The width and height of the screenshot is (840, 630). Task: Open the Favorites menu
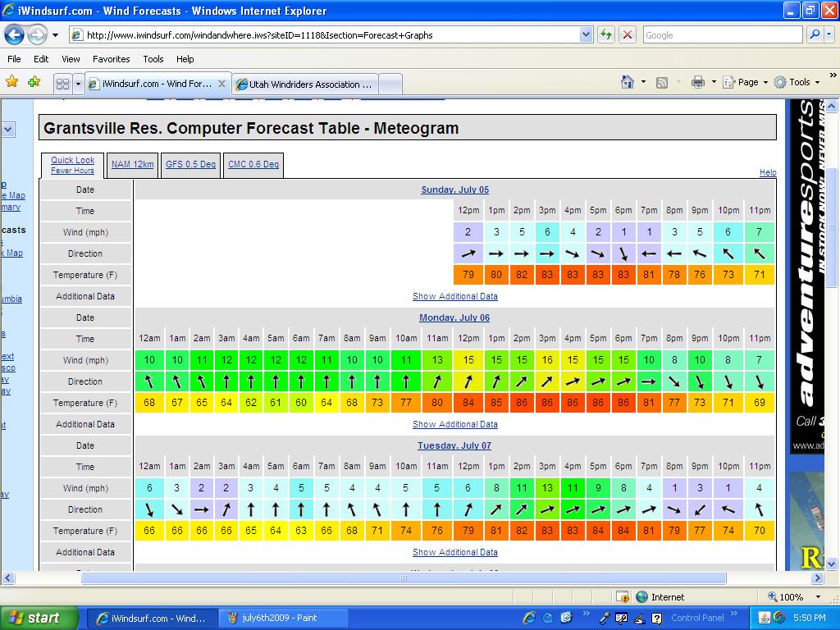coord(111,59)
